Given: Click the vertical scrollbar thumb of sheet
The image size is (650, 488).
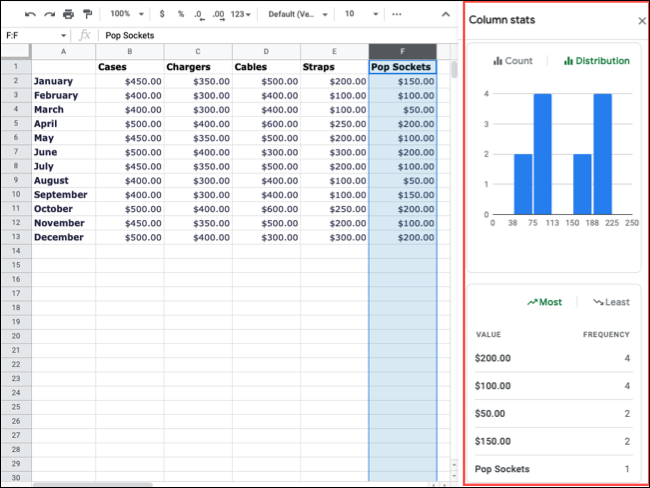Looking at the screenshot, I should (x=454, y=69).
